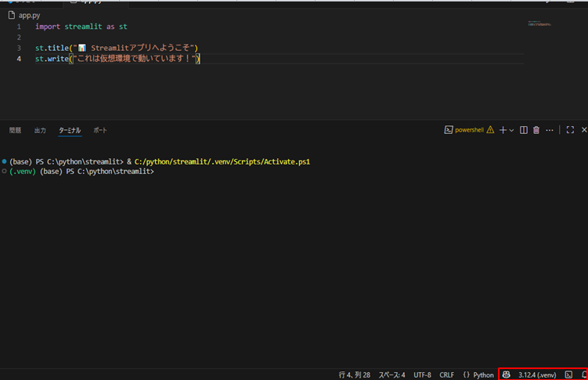The image size is (588, 380).
Task: Click the UTF-8 encoding status item
Action: (x=422, y=375)
